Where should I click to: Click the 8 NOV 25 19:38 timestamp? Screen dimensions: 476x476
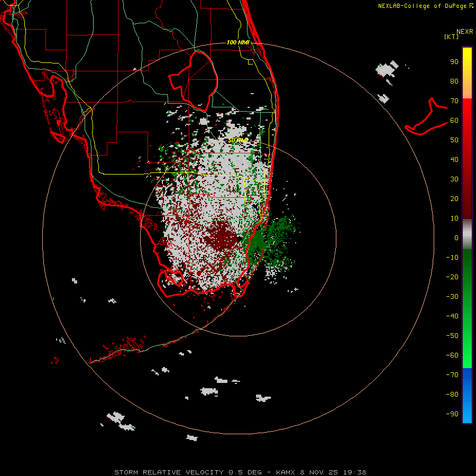333,472
